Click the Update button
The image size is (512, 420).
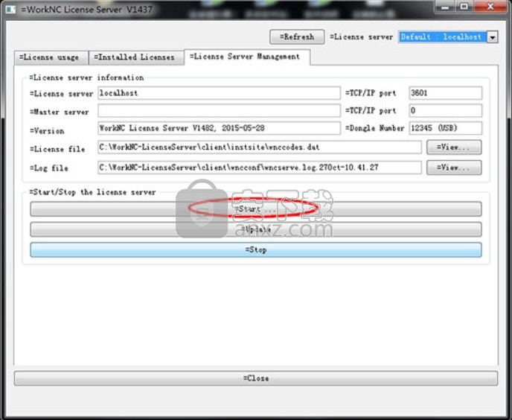256,229
